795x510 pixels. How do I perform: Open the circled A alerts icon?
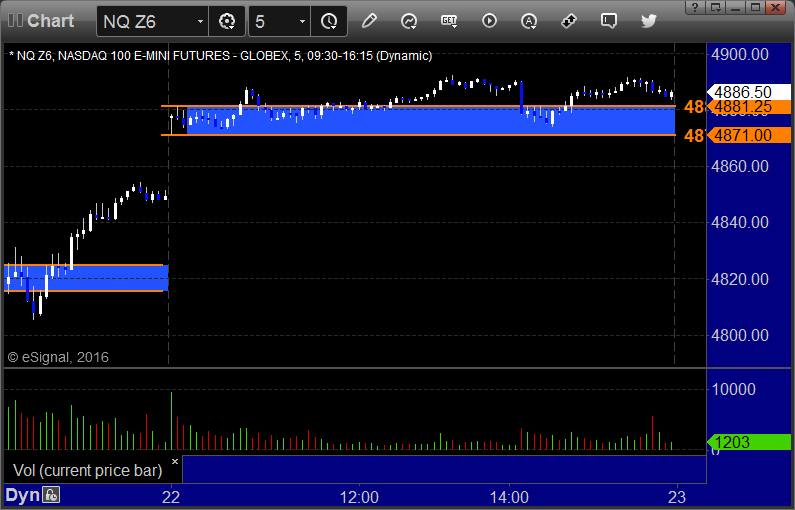click(529, 21)
